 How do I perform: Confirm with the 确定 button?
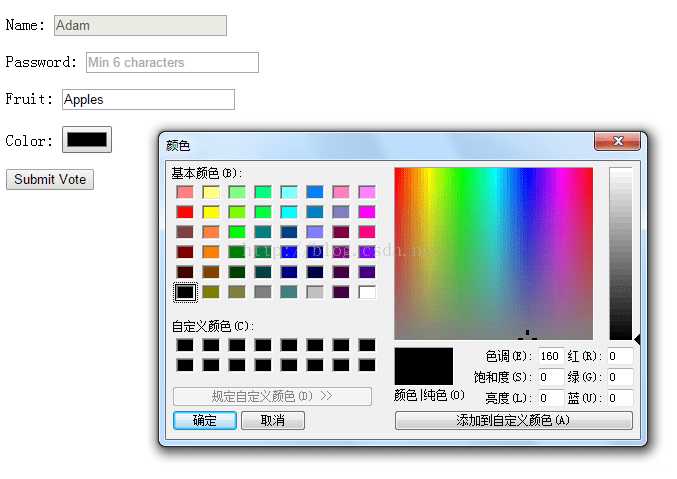coord(205,420)
